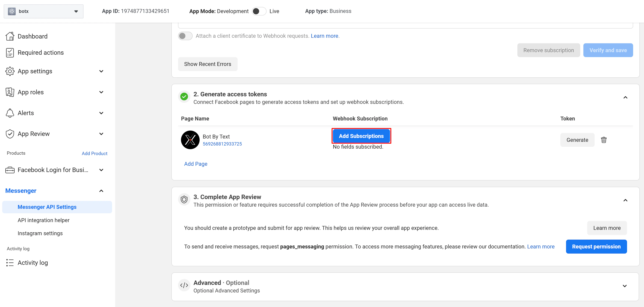The width and height of the screenshot is (644, 307).
Task: Open Dashboard in the sidebar
Action: pos(32,36)
